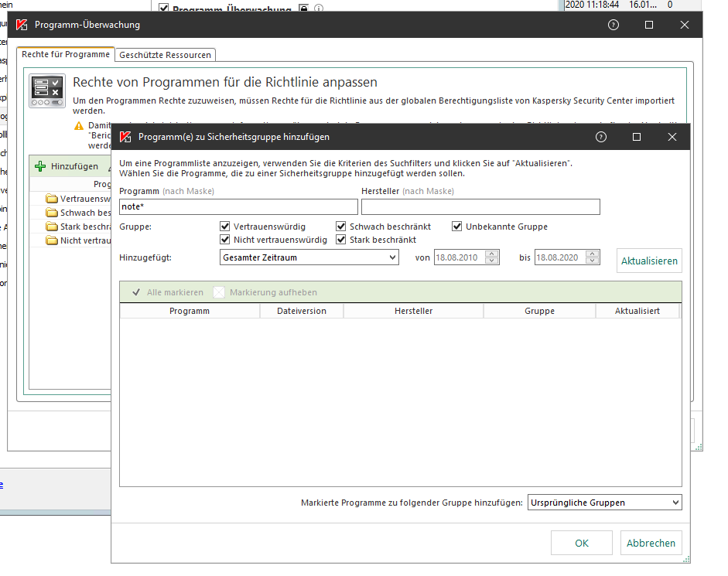Click the Hersteller mask input field
The width and height of the screenshot is (728, 576).
coord(480,206)
